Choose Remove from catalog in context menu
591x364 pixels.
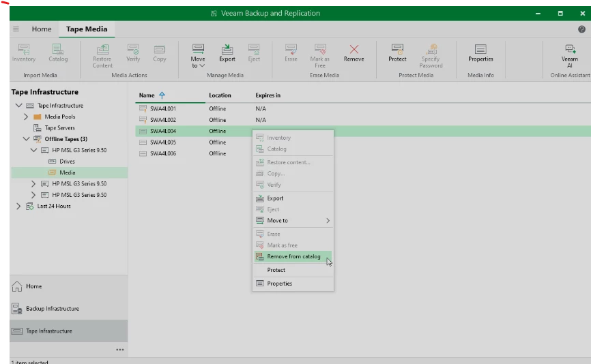[293, 257]
